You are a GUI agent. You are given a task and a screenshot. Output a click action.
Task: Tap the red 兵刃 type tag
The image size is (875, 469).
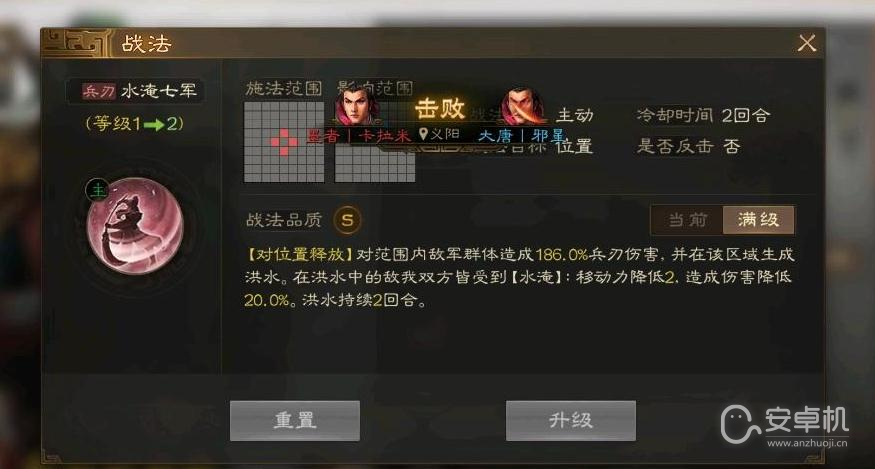[98, 91]
